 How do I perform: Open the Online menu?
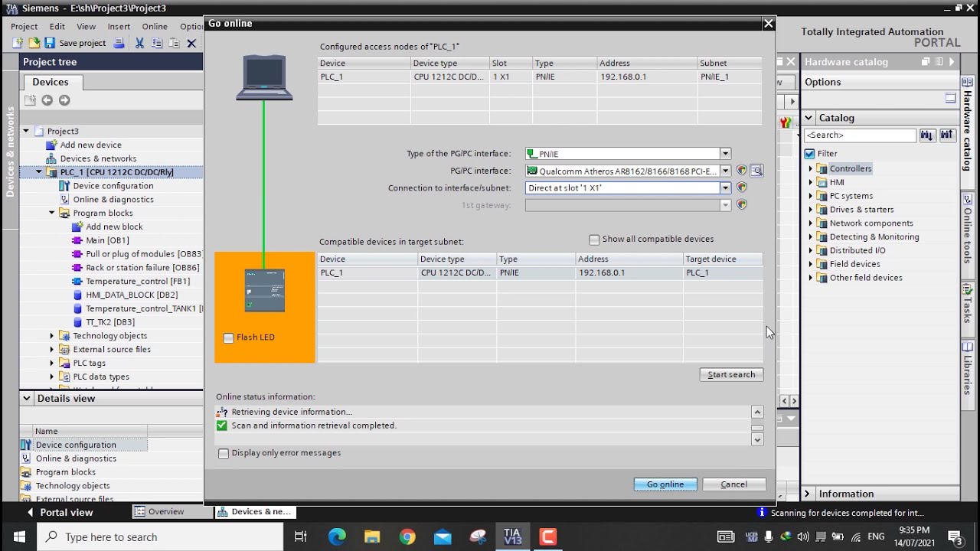click(155, 26)
